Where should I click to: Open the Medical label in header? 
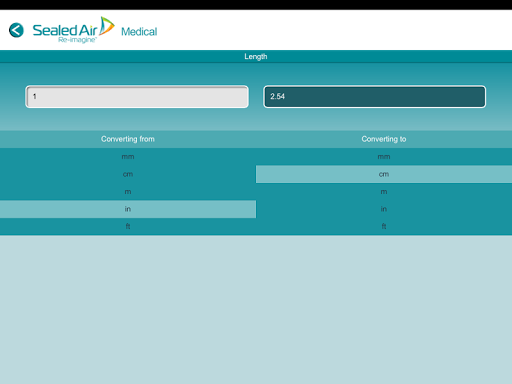pos(139,32)
